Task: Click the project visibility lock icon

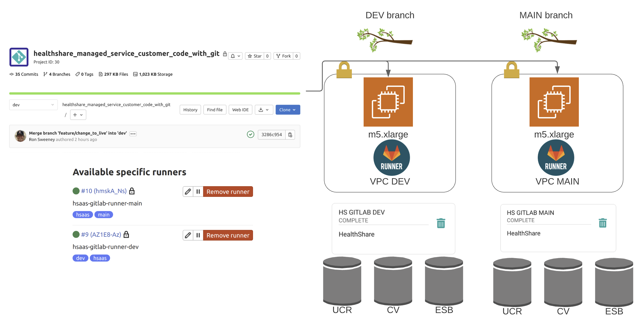Action: pos(225,54)
